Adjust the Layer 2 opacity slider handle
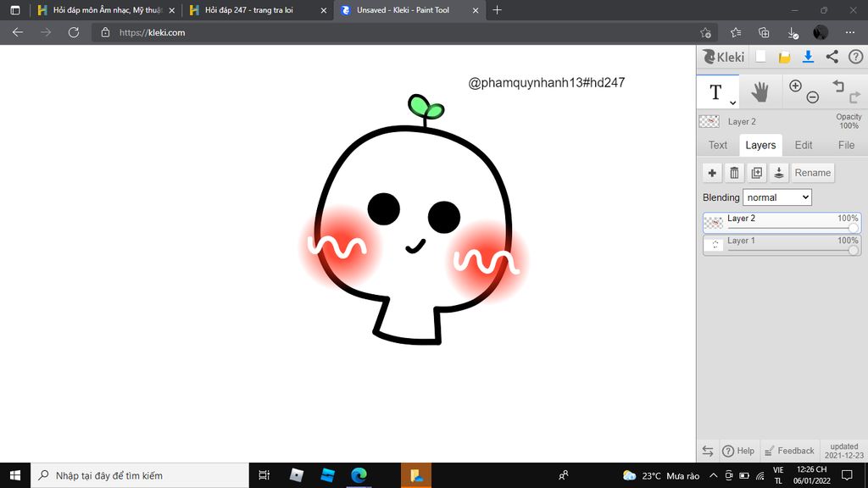 853,228
